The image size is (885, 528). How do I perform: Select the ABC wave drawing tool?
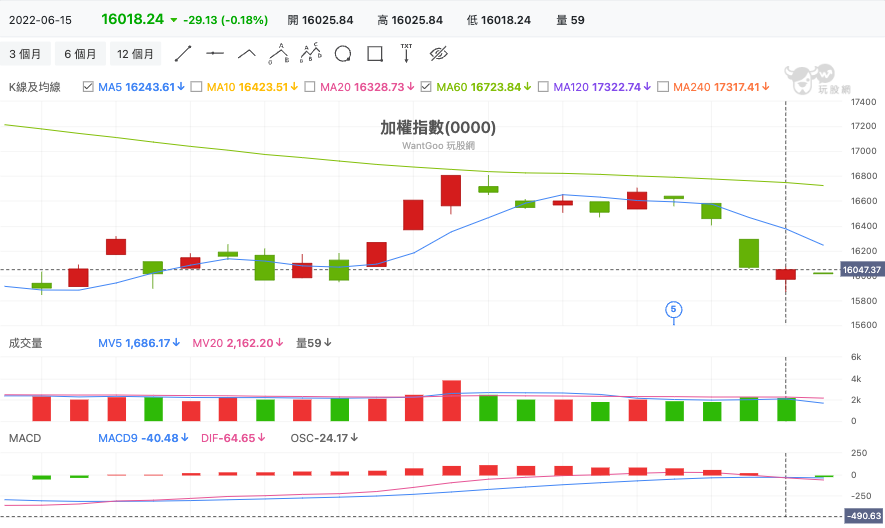tap(279, 54)
